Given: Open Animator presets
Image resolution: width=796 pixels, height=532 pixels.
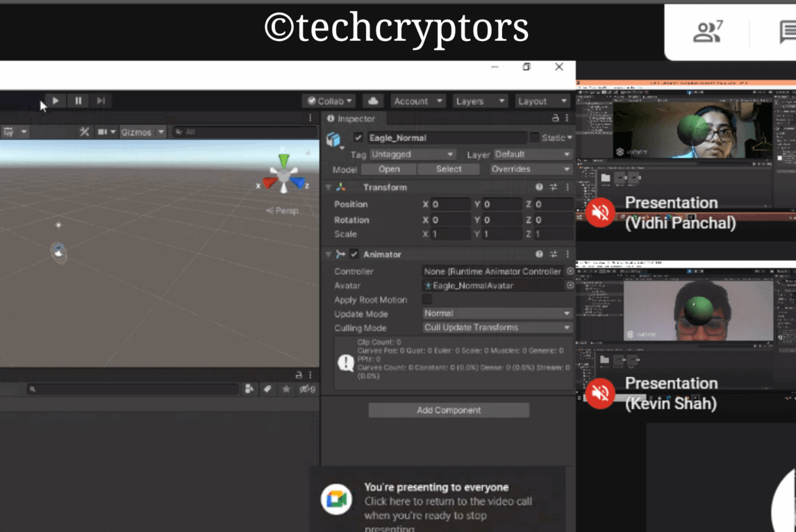Looking at the screenshot, I should (x=554, y=253).
